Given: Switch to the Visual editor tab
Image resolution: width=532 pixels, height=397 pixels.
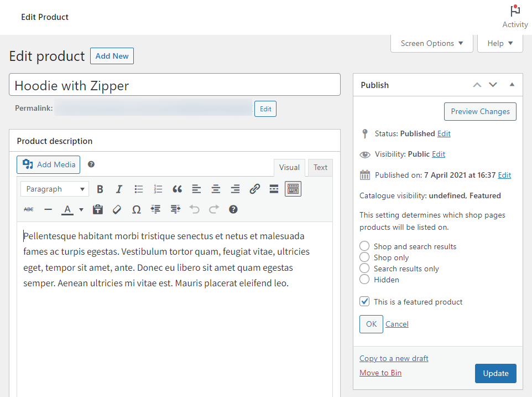Looking at the screenshot, I should pos(289,167).
